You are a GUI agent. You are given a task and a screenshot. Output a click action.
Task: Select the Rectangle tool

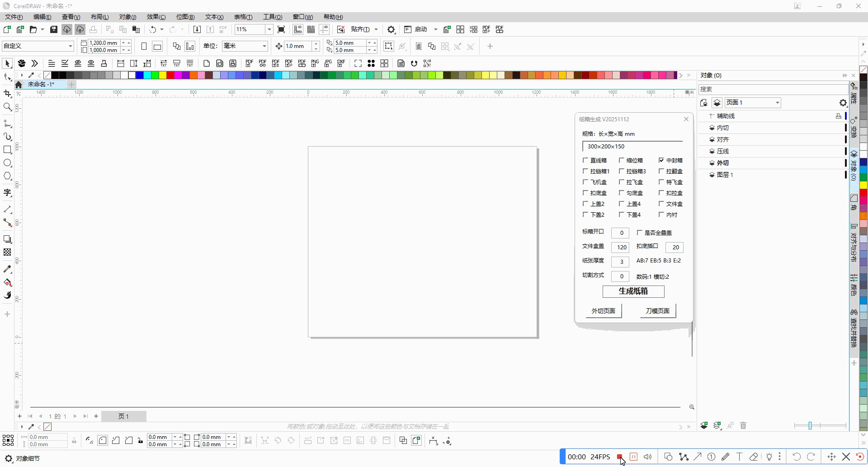[x=7, y=150]
